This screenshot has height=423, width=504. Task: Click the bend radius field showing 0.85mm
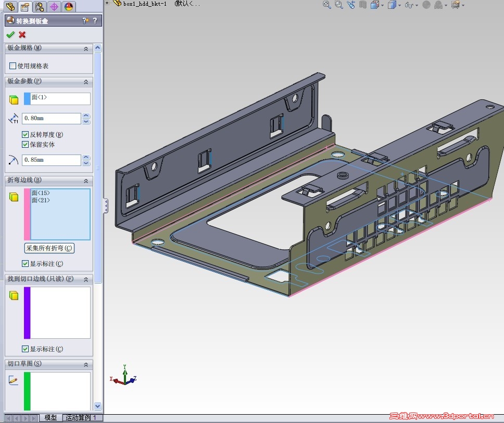click(52, 160)
